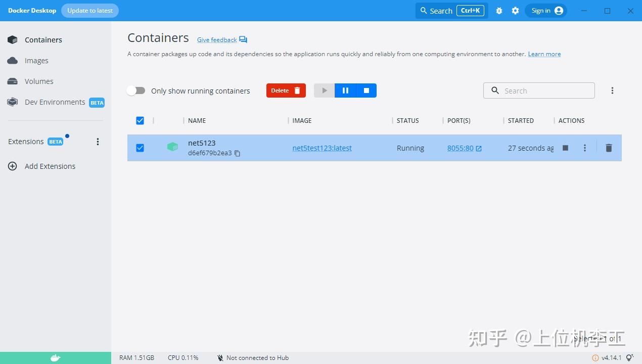Viewport: 642px width, 364px height.
Task: Open the troubleshoot bug icon
Action: click(x=499, y=11)
